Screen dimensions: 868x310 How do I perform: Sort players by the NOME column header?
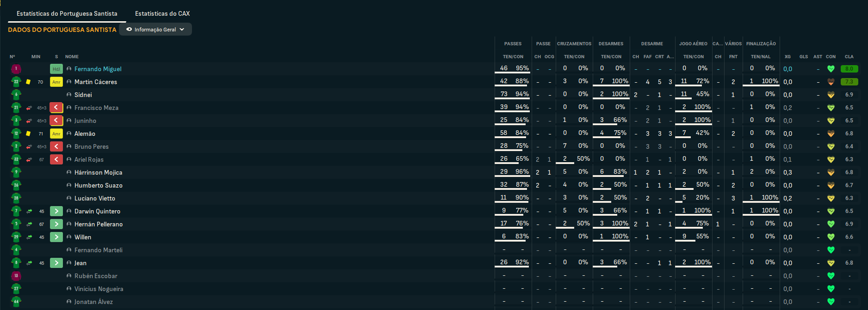tap(72, 57)
